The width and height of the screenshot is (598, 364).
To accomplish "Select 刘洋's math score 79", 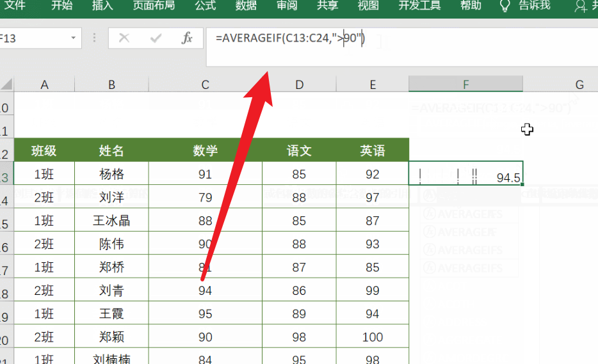I will point(205,197).
